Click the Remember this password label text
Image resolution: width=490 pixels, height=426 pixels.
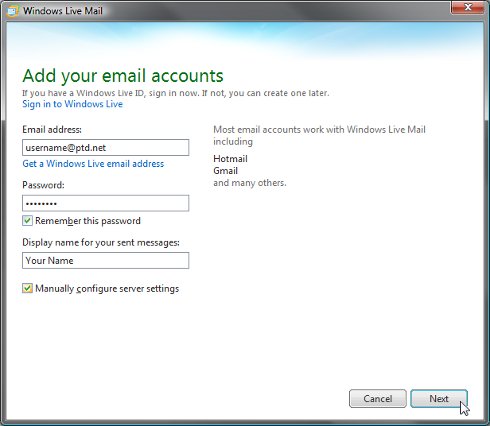(x=88, y=221)
